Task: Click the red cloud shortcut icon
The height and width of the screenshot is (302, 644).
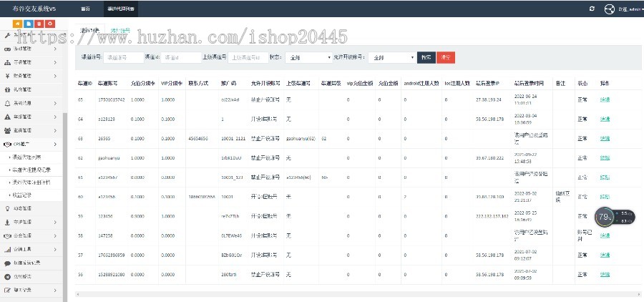Action: click(x=49, y=24)
